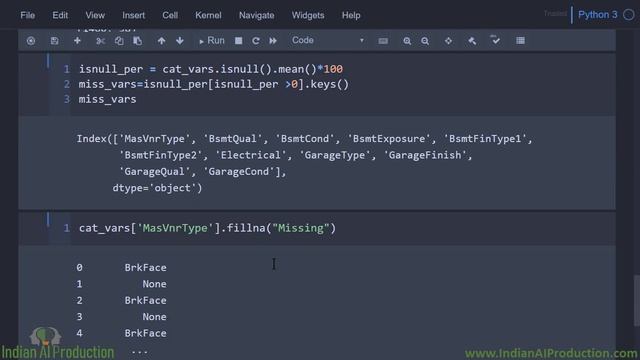Click the cat_vars fillna code cell
Screen dimensions: 640x360
pos(207,228)
